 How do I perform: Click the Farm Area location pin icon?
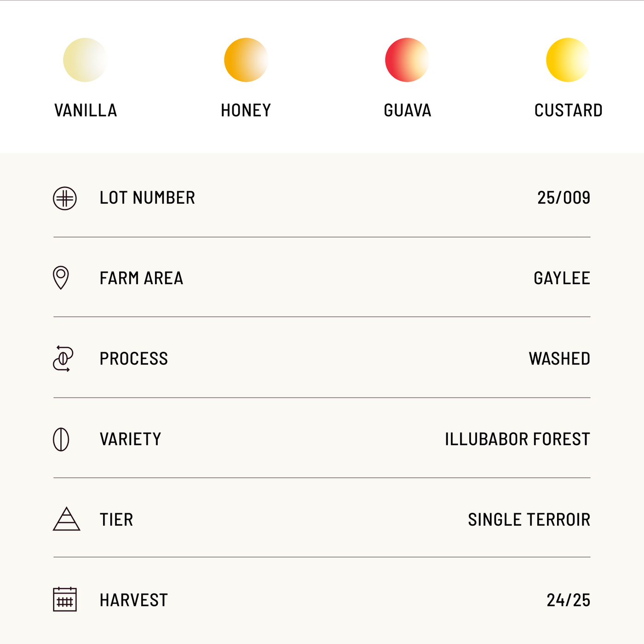[x=61, y=278]
